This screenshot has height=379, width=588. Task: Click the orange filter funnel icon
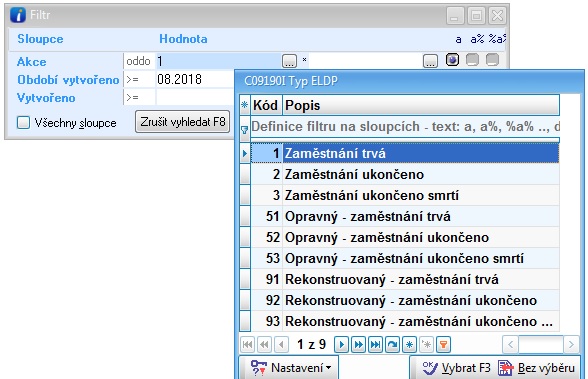pyautogui.click(x=443, y=345)
